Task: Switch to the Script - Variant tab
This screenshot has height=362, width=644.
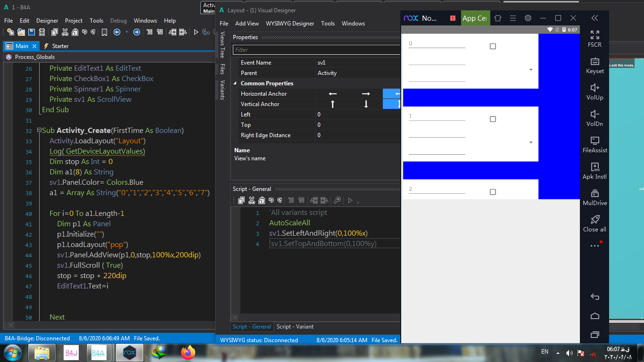Action: pos(295,327)
